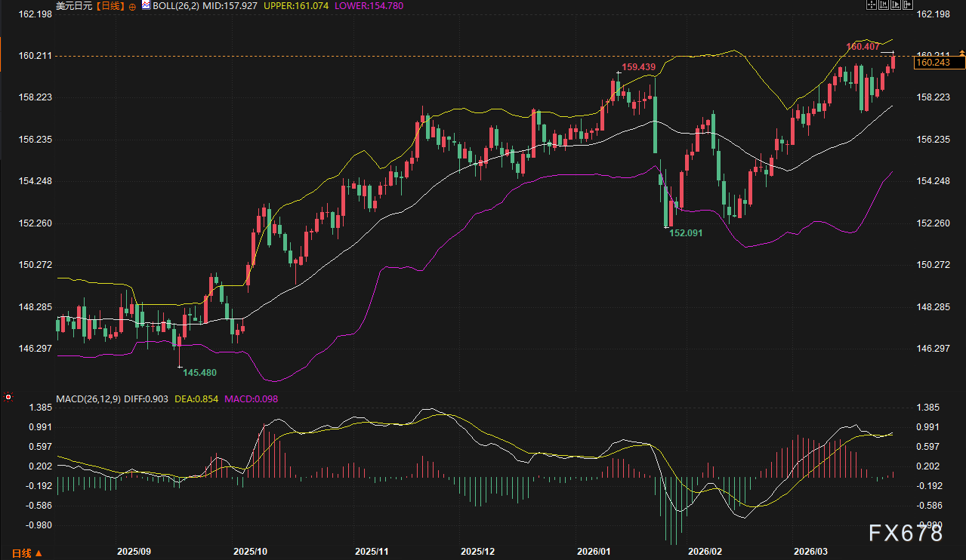Screen dimensions: 966x560
Task: Click the MACD(26,12,9) indicator label
Action: click(86, 398)
